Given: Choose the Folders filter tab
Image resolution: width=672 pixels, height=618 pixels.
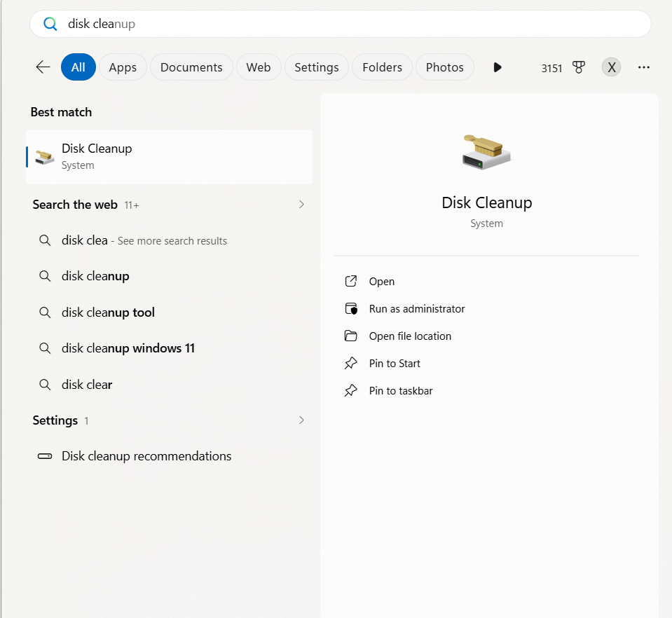Looking at the screenshot, I should 382,67.
